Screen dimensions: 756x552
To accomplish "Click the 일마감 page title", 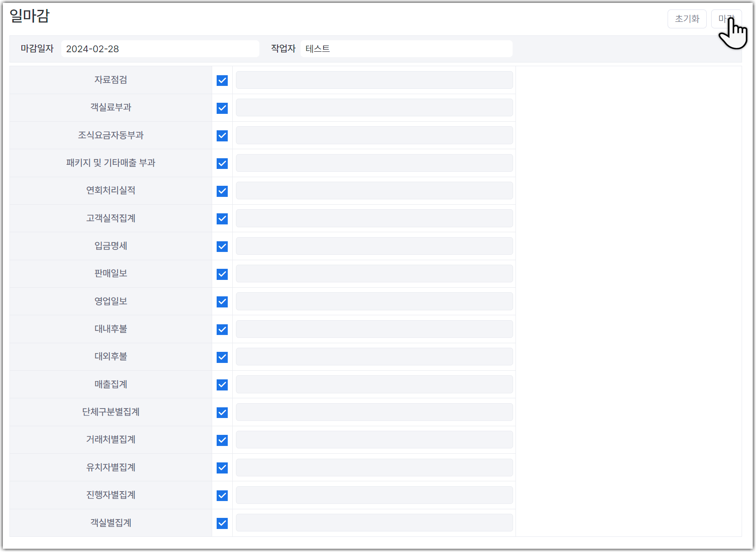I will coord(30,16).
